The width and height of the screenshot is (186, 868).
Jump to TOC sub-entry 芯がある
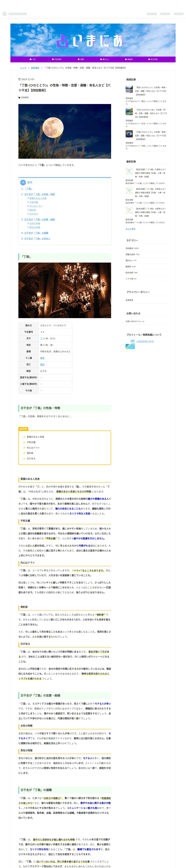pos(33,214)
